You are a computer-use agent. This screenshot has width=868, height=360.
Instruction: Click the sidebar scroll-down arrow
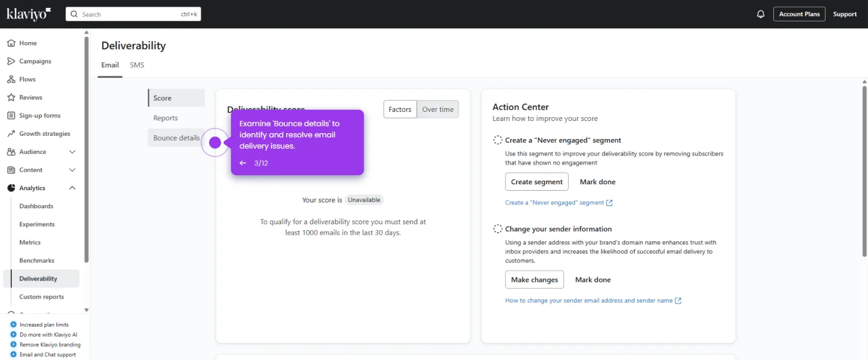pos(86,310)
